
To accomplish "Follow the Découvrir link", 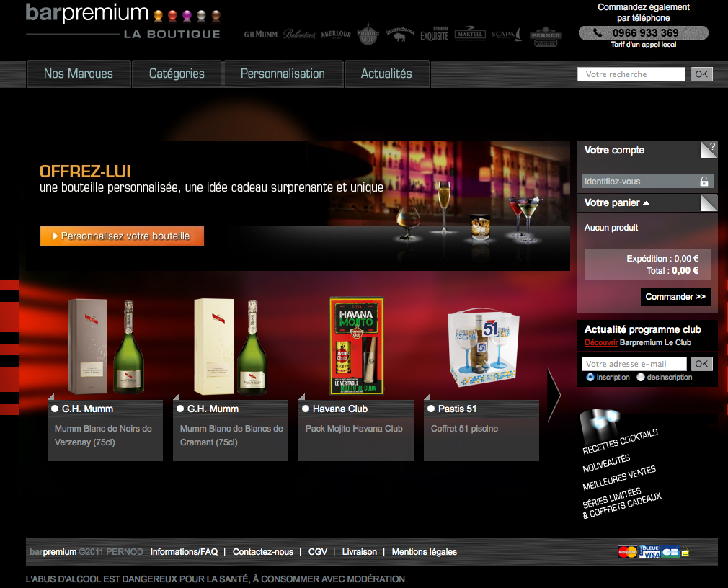I will click(601, 342).
